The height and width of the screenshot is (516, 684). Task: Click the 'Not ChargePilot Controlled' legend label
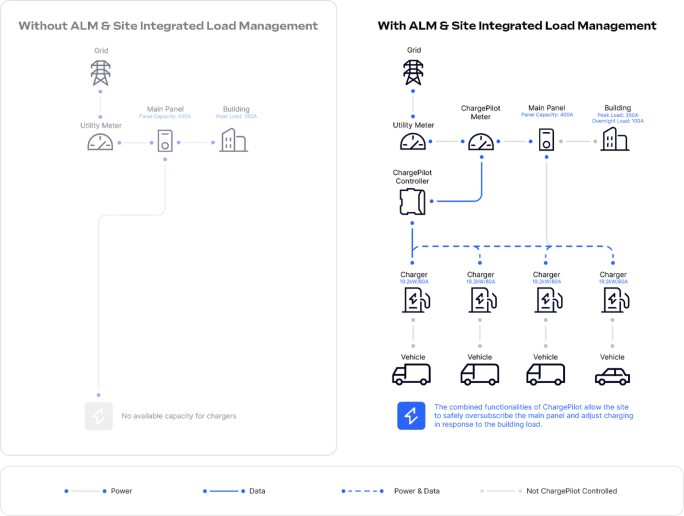[x=571, y=491]
